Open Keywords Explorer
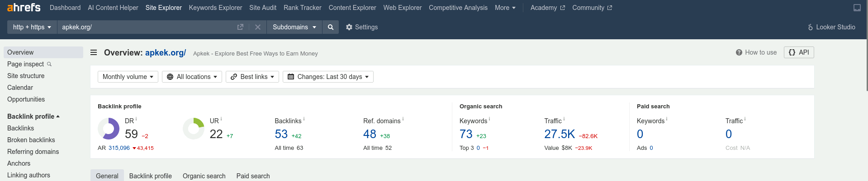Viewport: 868px width, 181px height. pos(215,8)
